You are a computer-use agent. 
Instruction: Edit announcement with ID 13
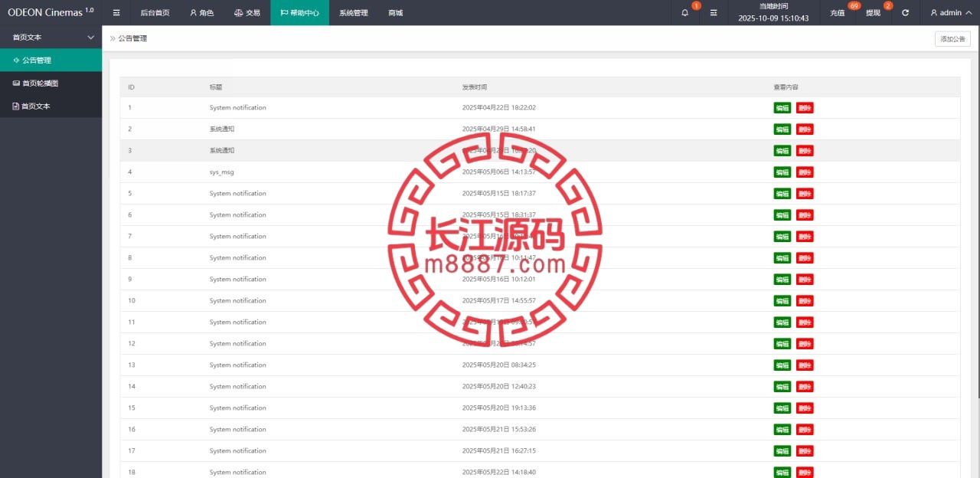pos(782,365)
